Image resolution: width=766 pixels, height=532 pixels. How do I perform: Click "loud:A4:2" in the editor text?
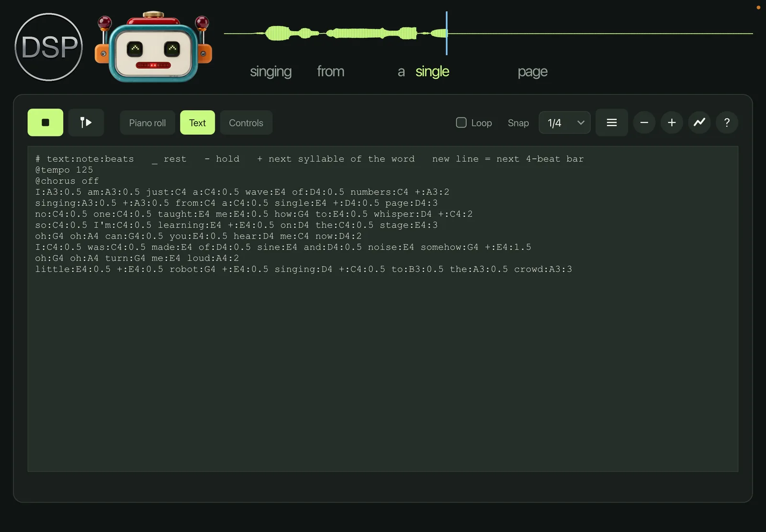tap(213, 258)
